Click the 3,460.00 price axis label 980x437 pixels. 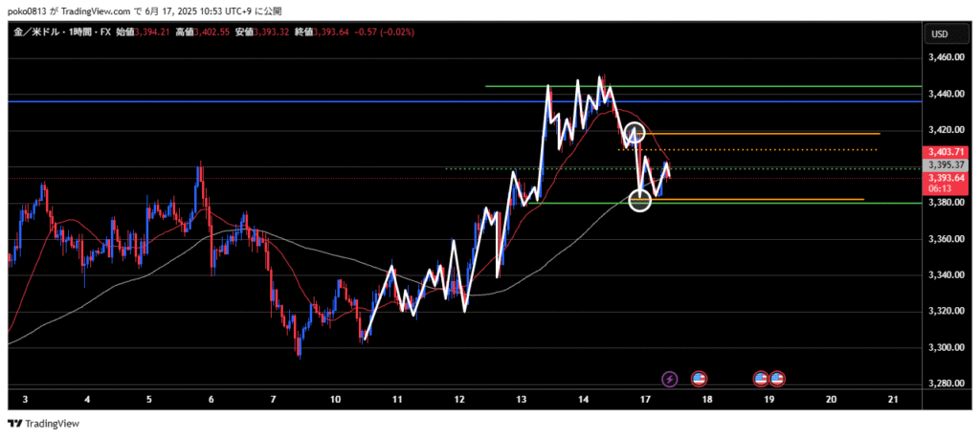(x=946, y=58)
